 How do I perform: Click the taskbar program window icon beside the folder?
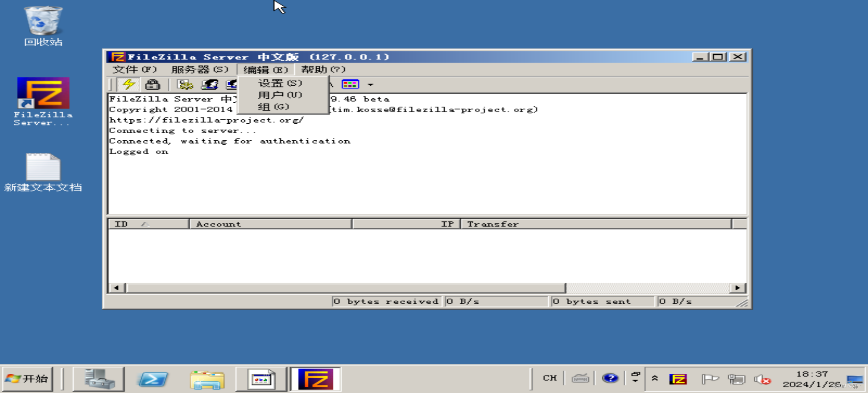pyautogui.click(x=261, y=379)
